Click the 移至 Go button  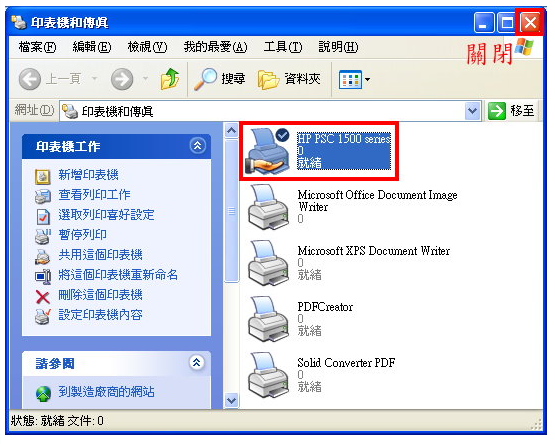(x=512, y=111)
